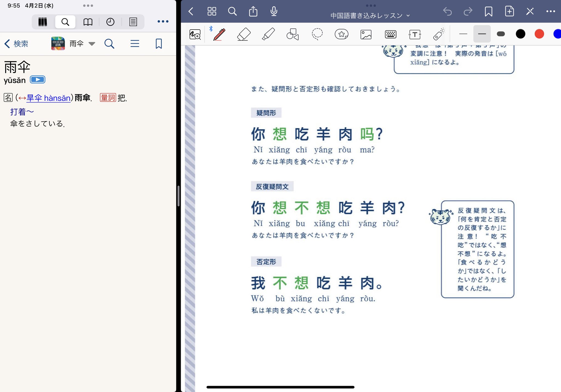
Task: Activate the laser pointer tool
Action: [x=439, y=35]
